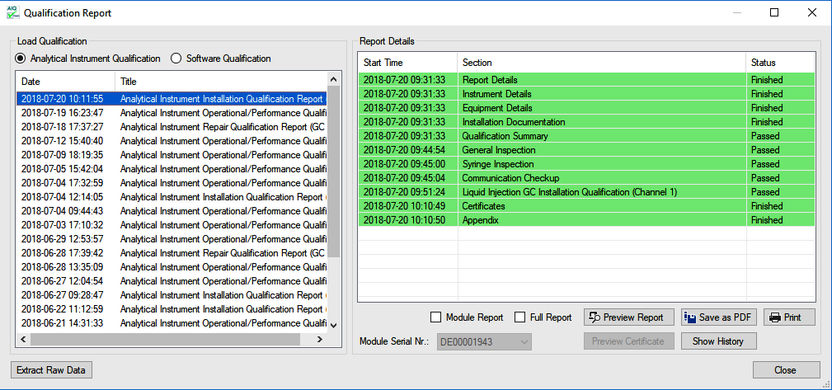Screen dimensions: 832x390
Task: Click the Instrument Details section row
Action: 587,94
